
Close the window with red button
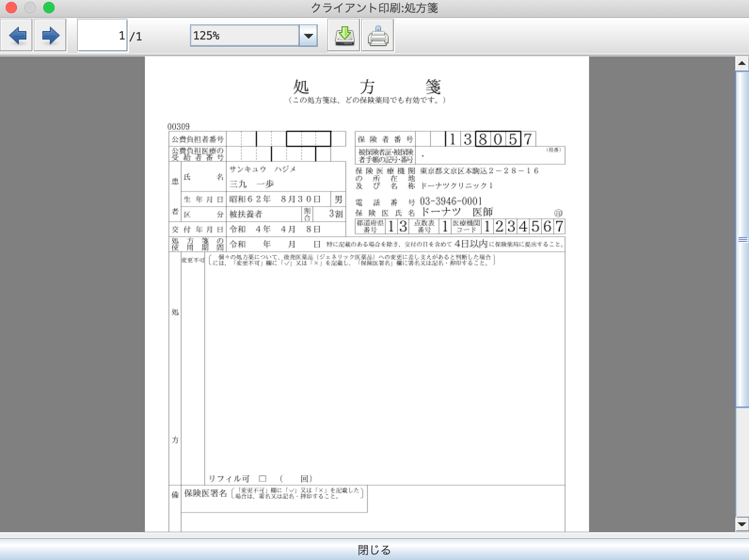[11, 8]
